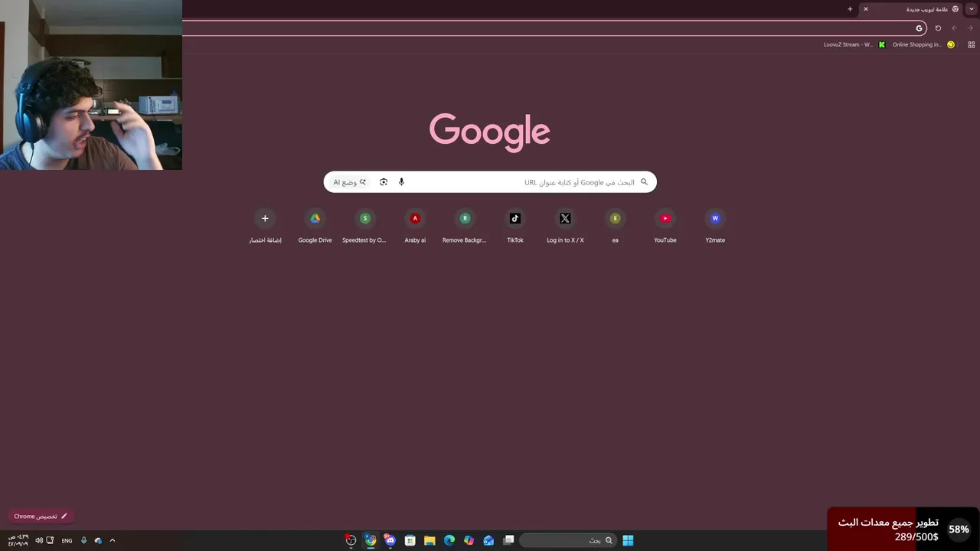Viewport: 980px width, 551px height.
Task: Click the streamer webcam overlay thumbnail
Action: click(91, 85)
